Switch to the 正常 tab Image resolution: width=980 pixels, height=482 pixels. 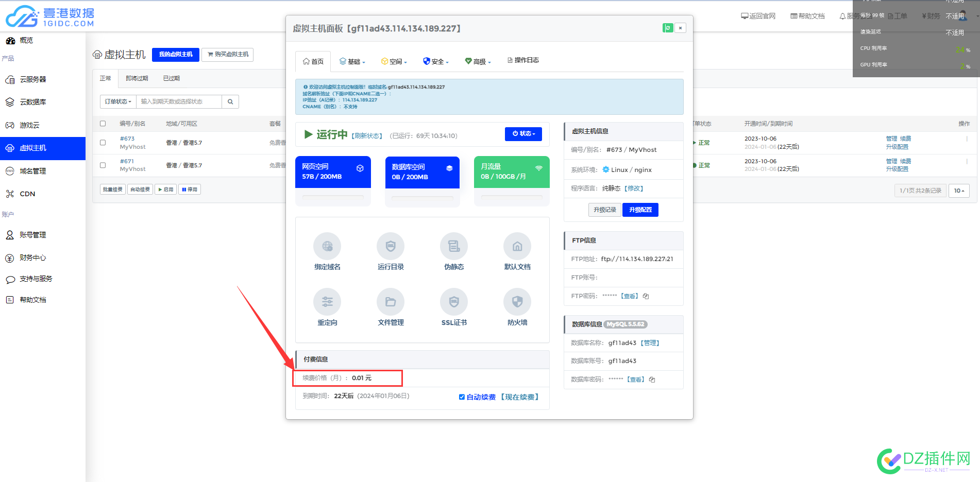(106, 78)
